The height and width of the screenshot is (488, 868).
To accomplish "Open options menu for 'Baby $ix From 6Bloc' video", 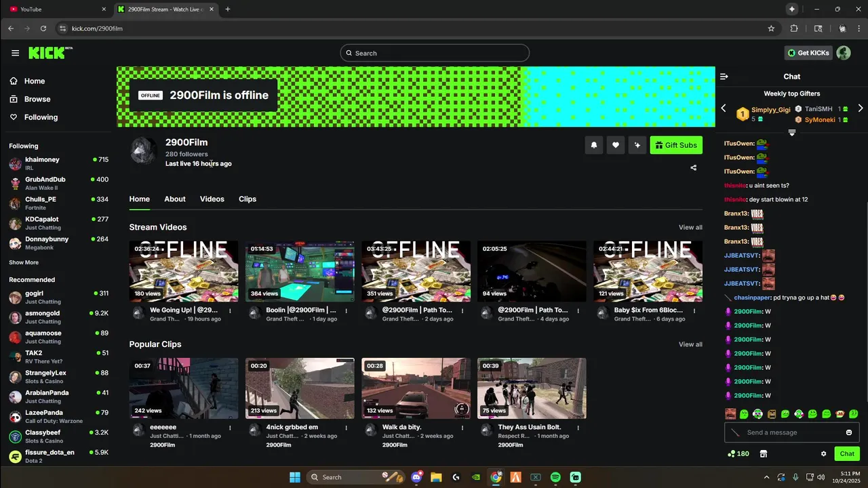I will (694, 310).
